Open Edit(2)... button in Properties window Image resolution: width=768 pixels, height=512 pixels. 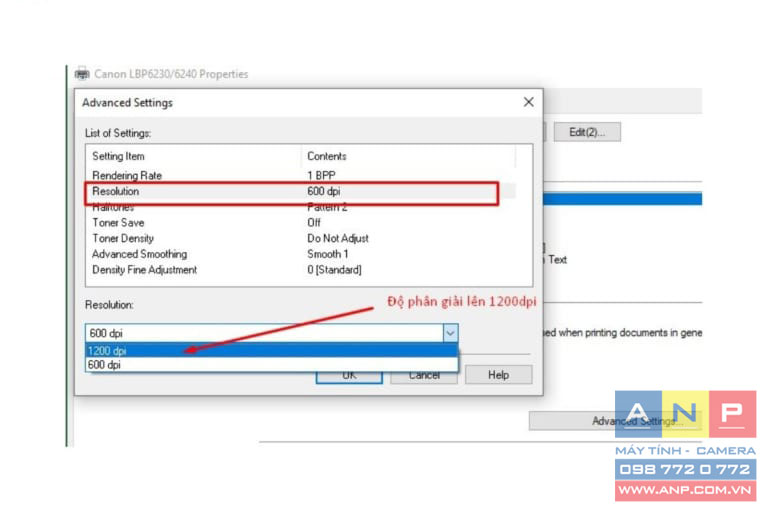[x=587, y=132]
